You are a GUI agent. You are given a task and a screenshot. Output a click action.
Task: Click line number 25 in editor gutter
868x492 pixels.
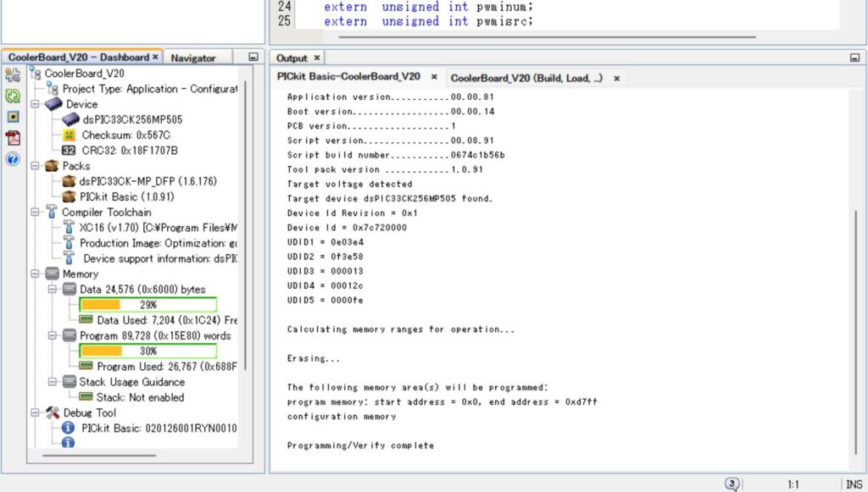point(284,21)
